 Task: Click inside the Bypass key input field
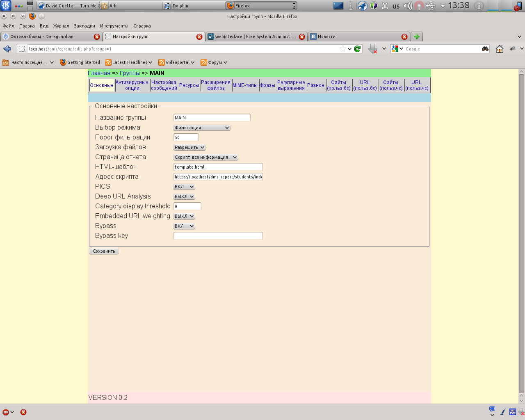pos(218,235)
